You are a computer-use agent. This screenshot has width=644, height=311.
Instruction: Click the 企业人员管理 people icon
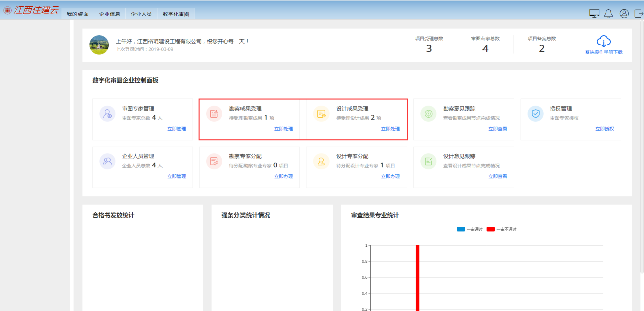pos(107,162)
